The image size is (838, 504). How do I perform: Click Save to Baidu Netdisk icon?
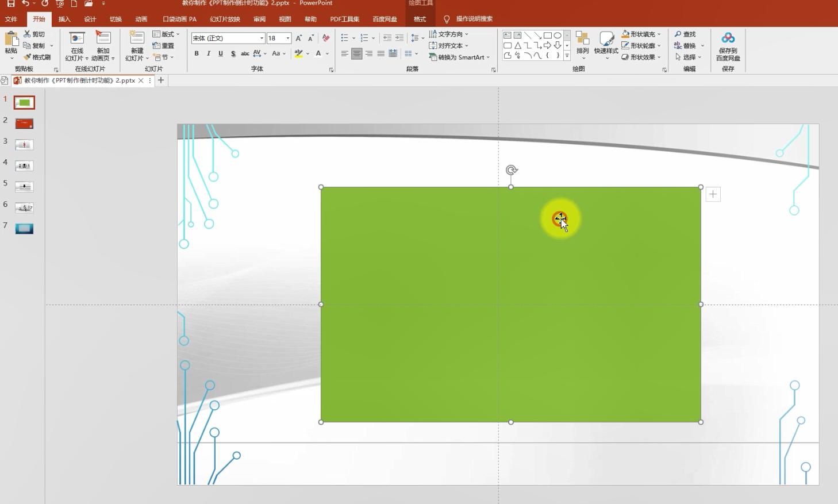pyautogui.click(x=728, y=39)
